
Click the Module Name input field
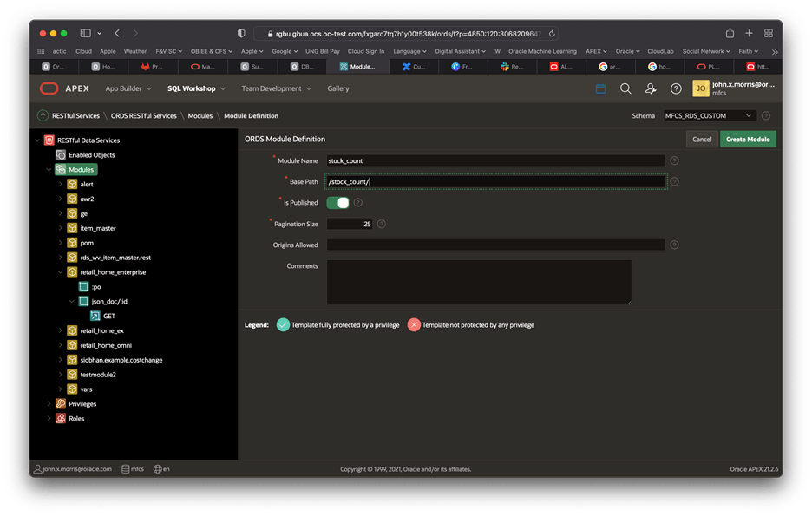495,161
